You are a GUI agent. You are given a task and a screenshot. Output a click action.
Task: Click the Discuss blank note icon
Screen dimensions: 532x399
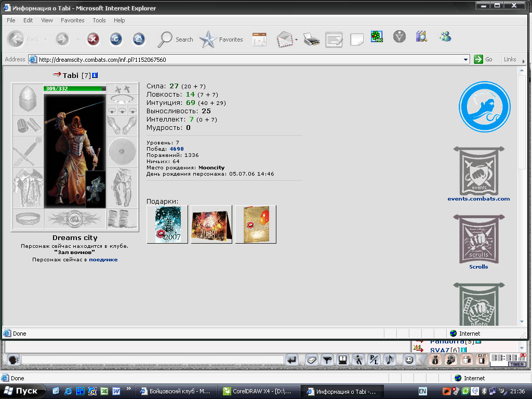[356, 39]
